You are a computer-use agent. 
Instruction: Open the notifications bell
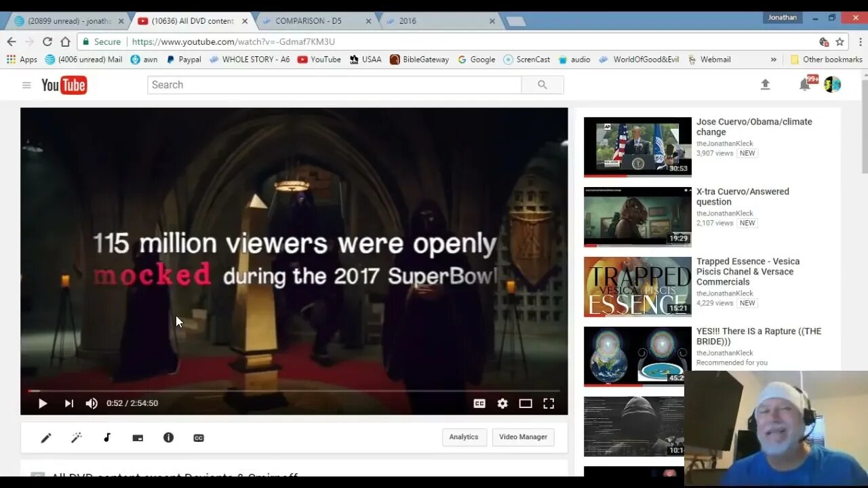click(x=805, y=85)
